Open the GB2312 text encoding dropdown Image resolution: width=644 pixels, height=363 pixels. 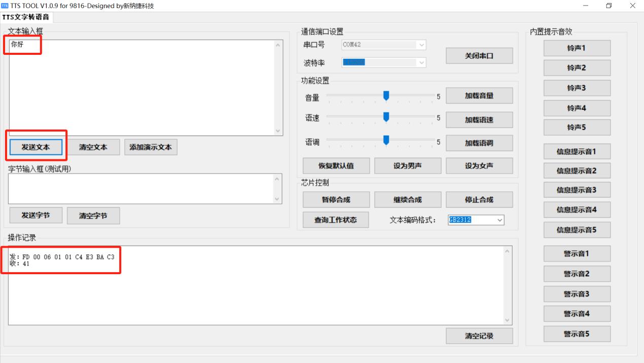499,220
